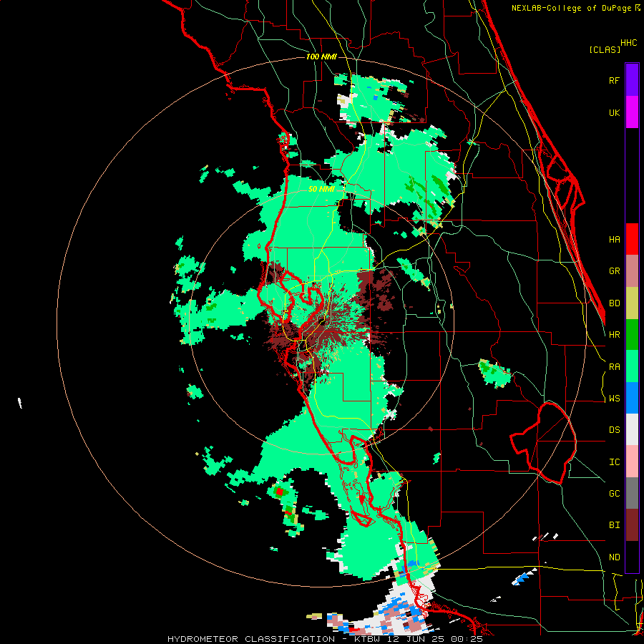The height and width of the screenshot is (644, 644).
Task: Click the ND black legend swatch
Action: (x=632, y=557)
